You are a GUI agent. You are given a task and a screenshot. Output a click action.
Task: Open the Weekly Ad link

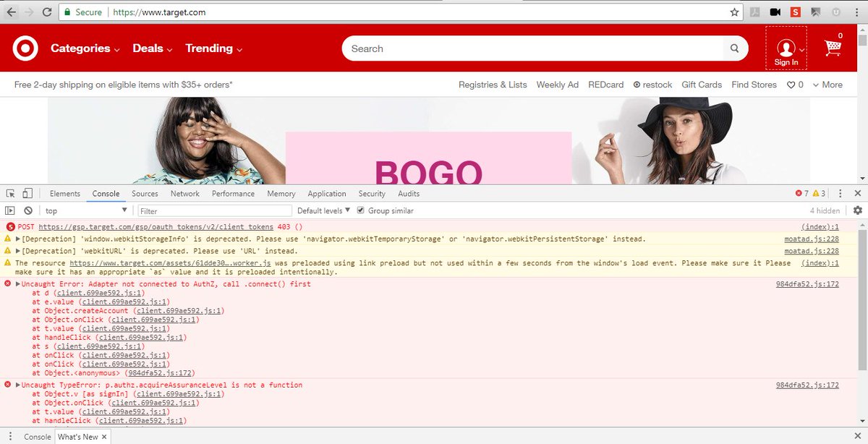[x=557, y=85]
